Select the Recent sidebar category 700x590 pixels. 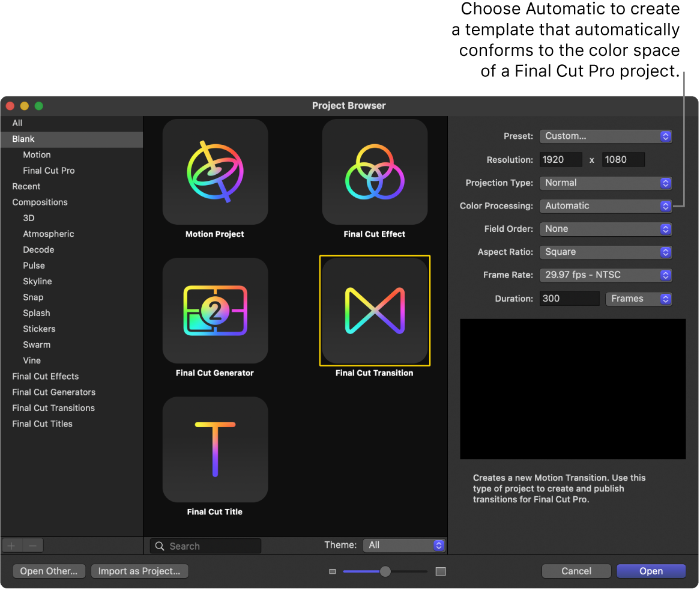[26, 186]
